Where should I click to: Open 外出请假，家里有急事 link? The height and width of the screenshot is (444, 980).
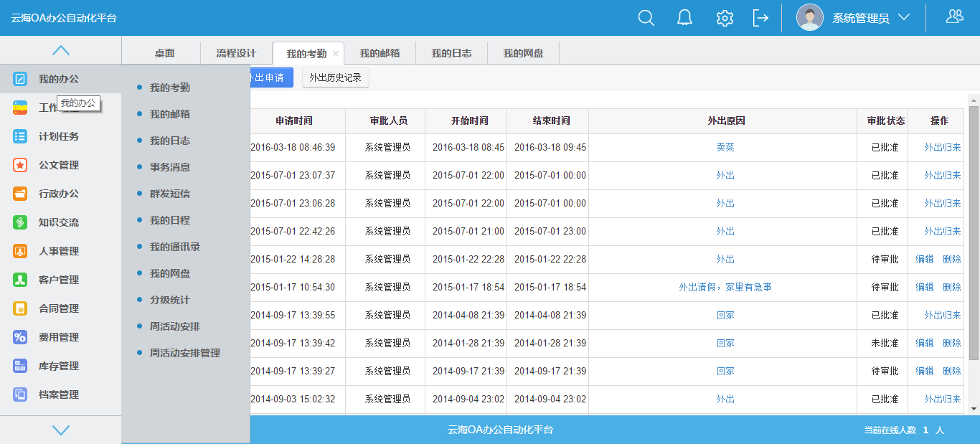pos(725,287)
